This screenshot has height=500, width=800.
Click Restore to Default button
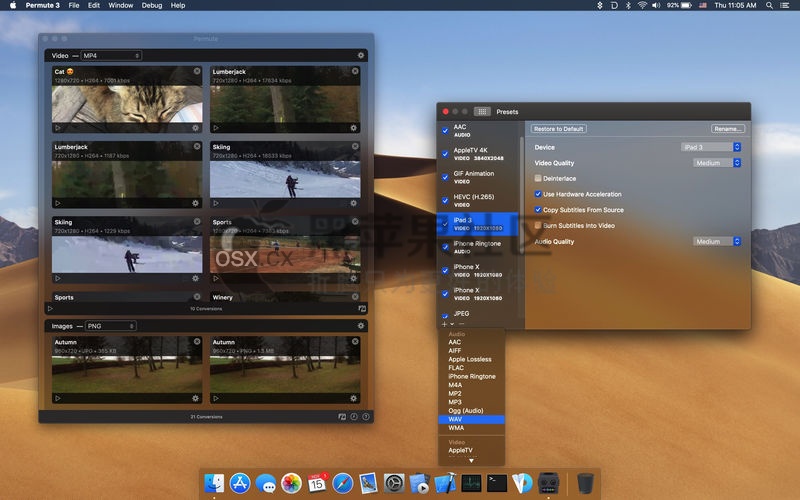point(559,129)
